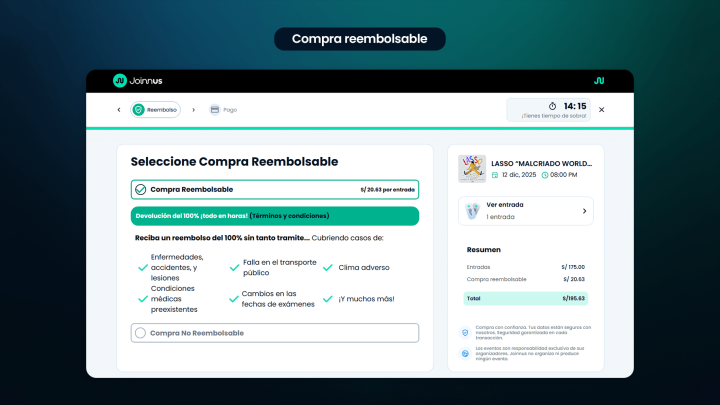The image size is (720, 405).
Task: Open the Pago step tab
Action: [229, 110]
